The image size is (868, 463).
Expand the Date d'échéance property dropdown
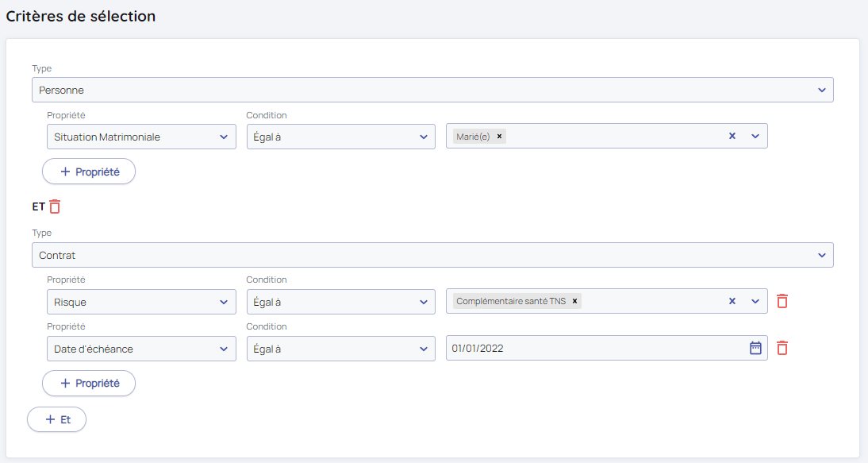pos(141,349)
